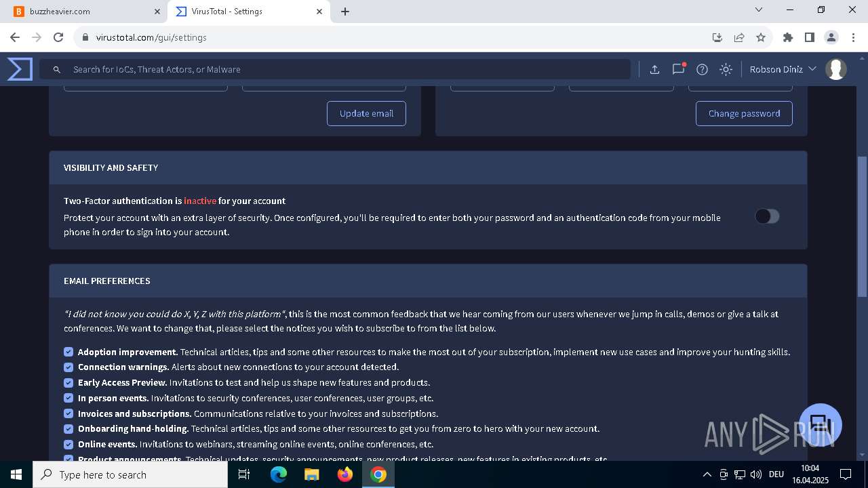
Task: Click the DEU language indicator
Action: (x=776, y=474)
